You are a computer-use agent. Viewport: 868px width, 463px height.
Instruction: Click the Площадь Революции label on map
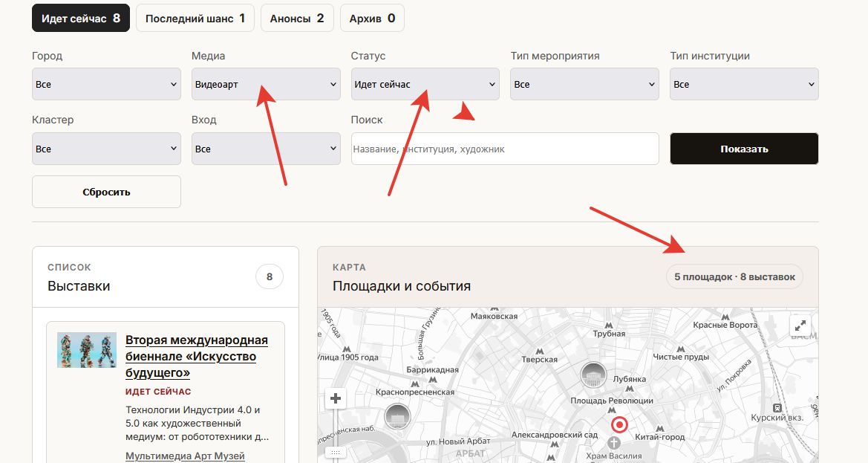(612, 401)
